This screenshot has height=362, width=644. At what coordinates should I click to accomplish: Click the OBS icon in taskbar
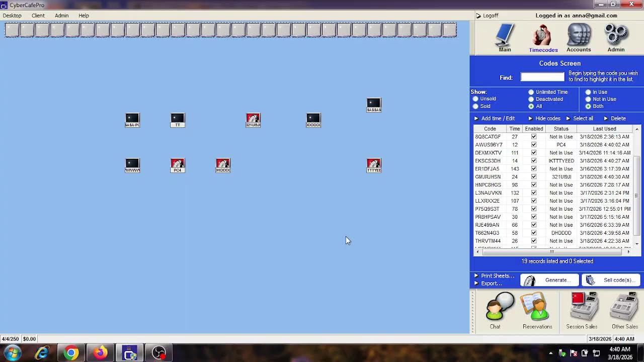159,353
